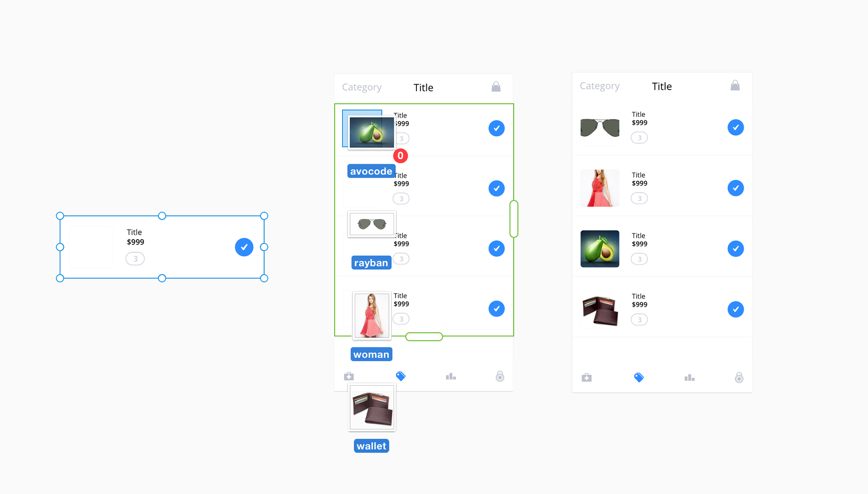Click the lock tab icon in right screen
This screenshot has height=494, width=868.
[x=739, y=377]
